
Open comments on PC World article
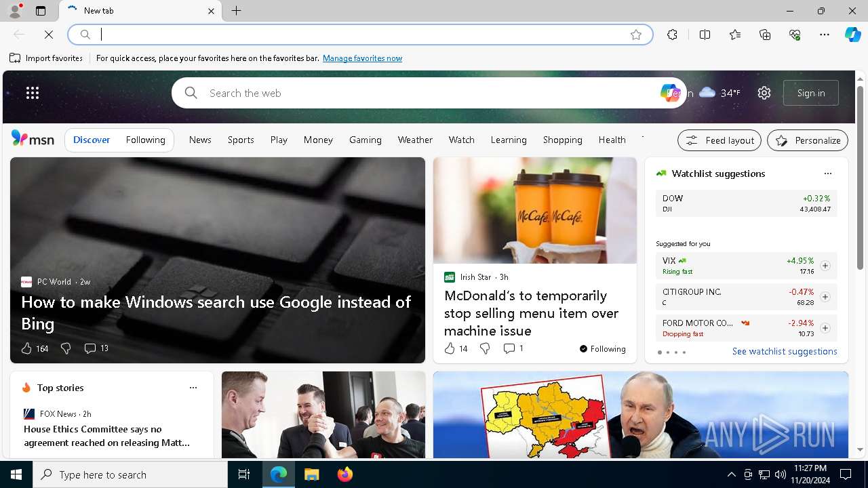96,348
